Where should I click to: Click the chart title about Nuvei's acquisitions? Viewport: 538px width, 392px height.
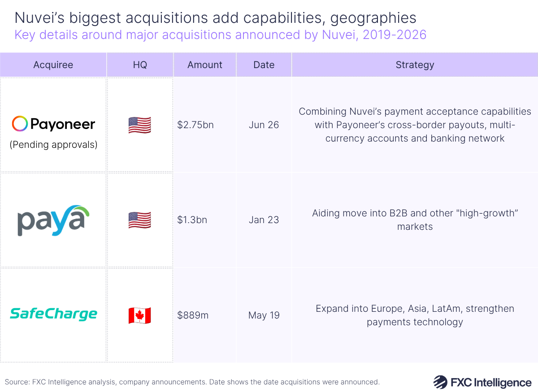(215, 18)
